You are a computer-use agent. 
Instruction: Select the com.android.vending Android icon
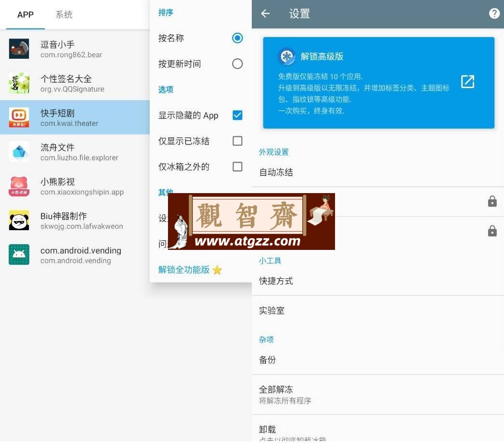(x=19, y=255)
